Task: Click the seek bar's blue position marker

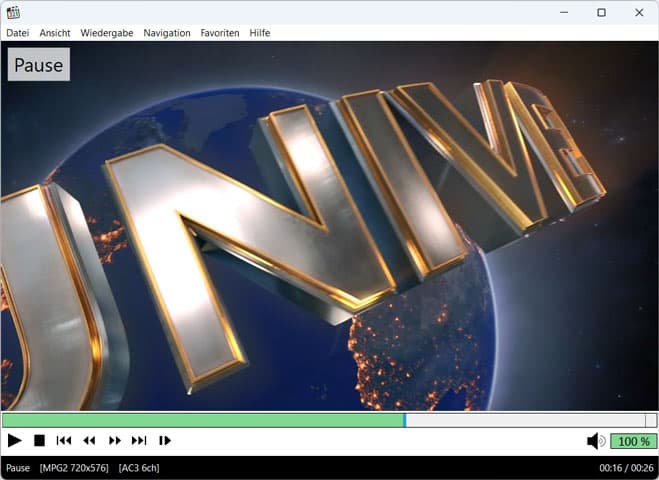Action: [x=404, y=421]
